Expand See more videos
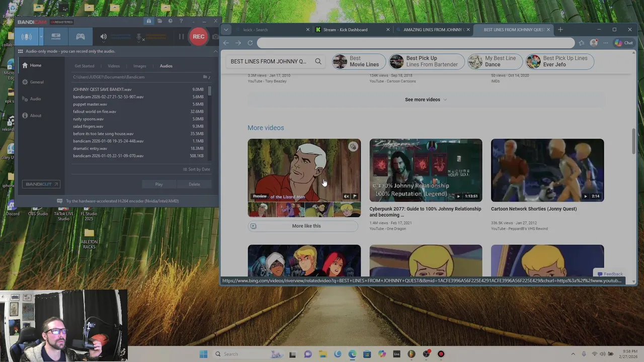 [426, 100]
